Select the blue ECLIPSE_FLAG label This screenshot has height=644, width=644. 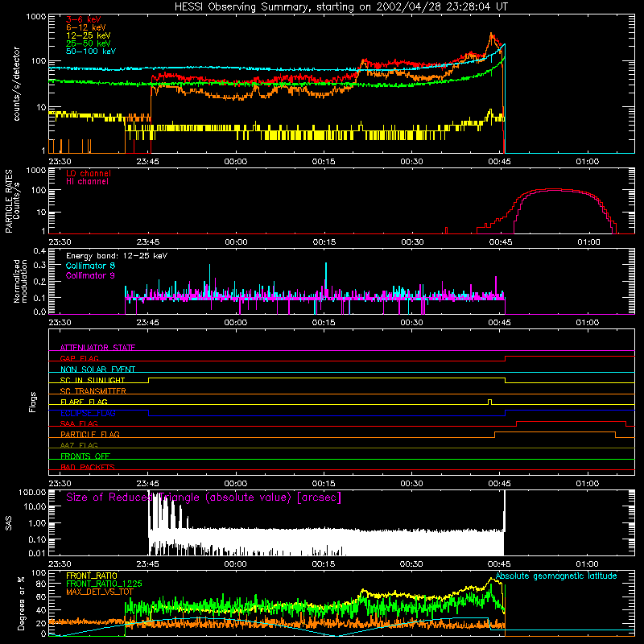[88, 413]
